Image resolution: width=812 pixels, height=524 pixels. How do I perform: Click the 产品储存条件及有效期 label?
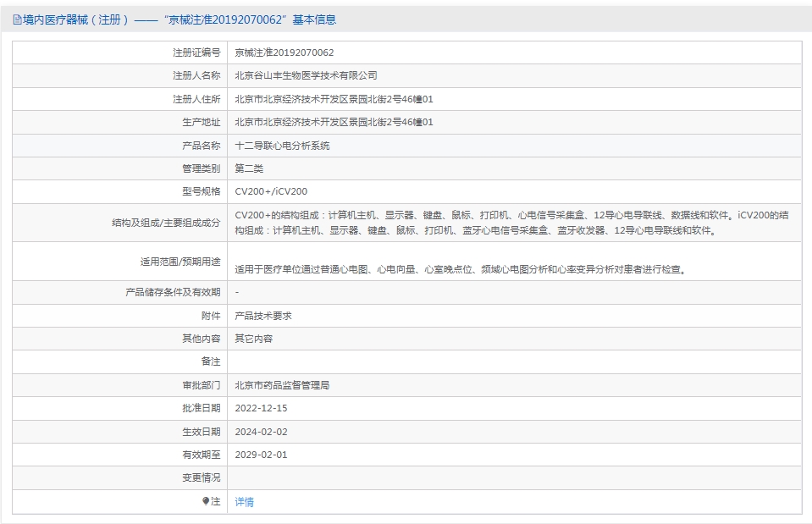(173, 292)
